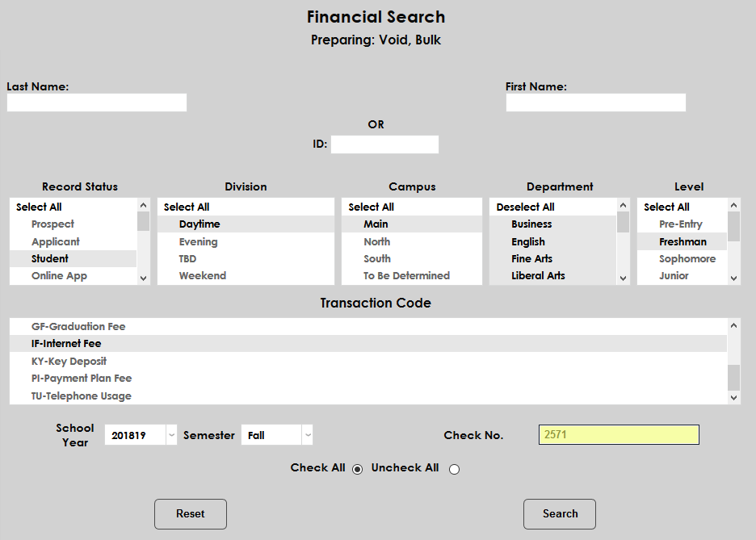Select Daytime in Division list
Viewport: 756px width, 540px height.
tap(246, 224)
